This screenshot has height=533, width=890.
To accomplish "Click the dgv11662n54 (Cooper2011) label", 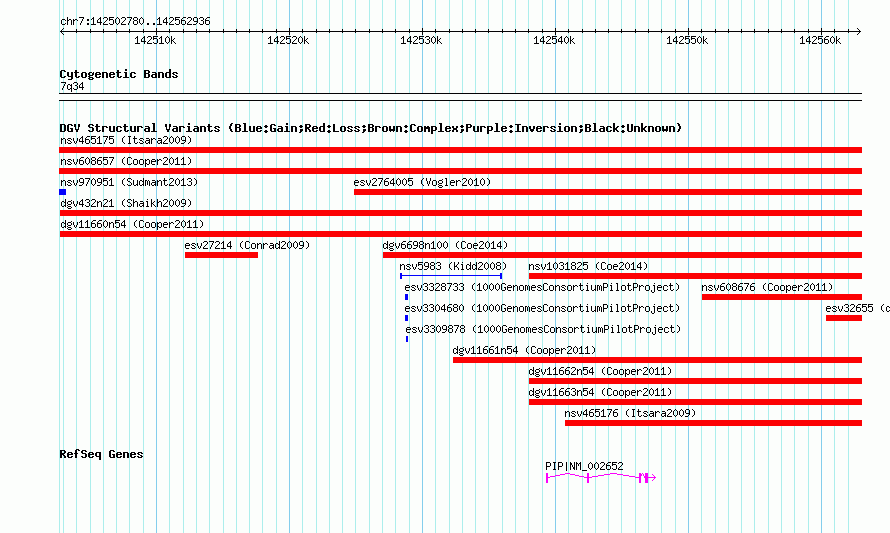I will pos(600,371).
